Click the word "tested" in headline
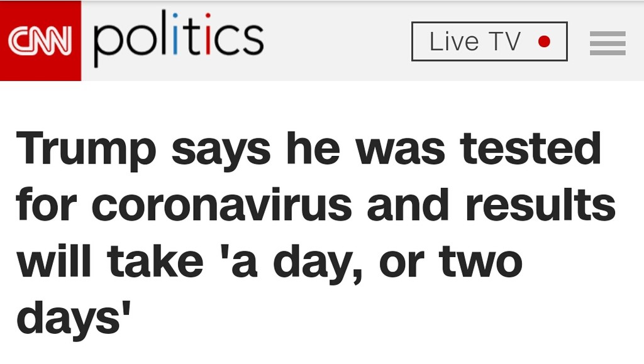 530,148
